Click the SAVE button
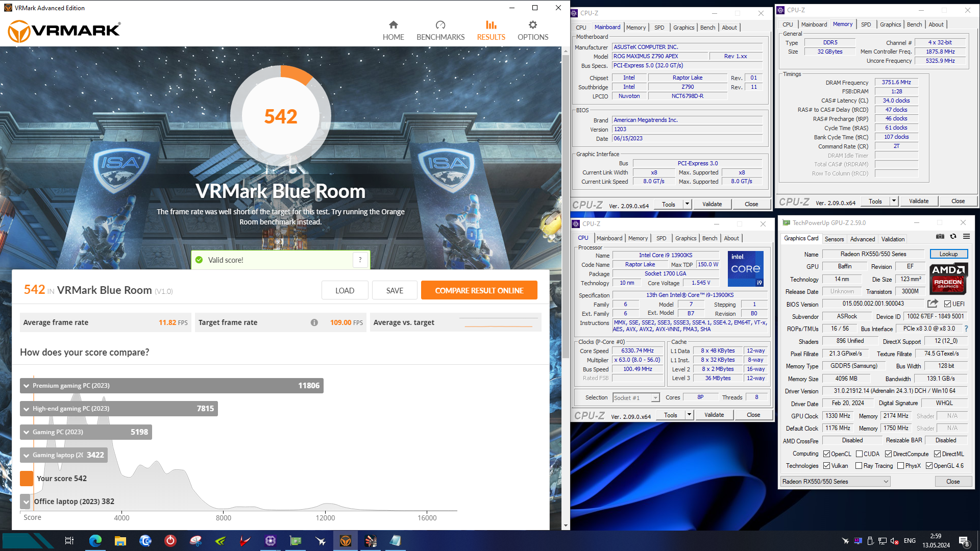980x551 pixels. 395,290
